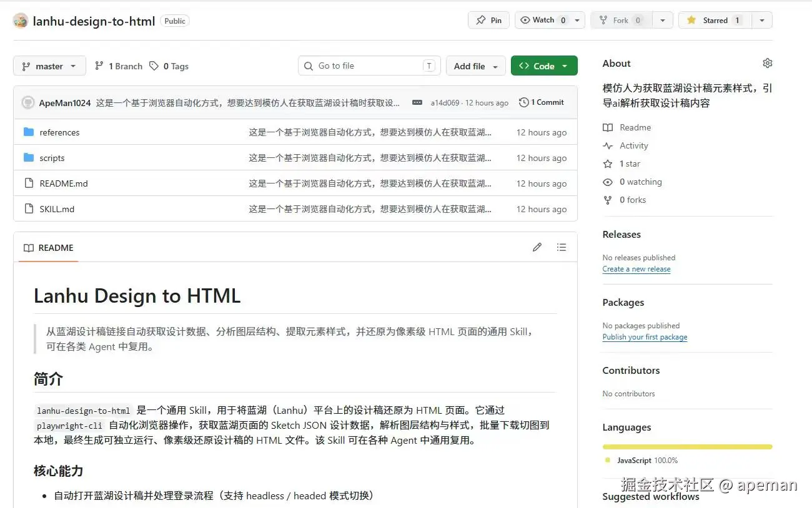Image resolution: width=812 pixels, height=508 pixels.
Task: Open the scripts folder
Action: (x=52, y=158)
